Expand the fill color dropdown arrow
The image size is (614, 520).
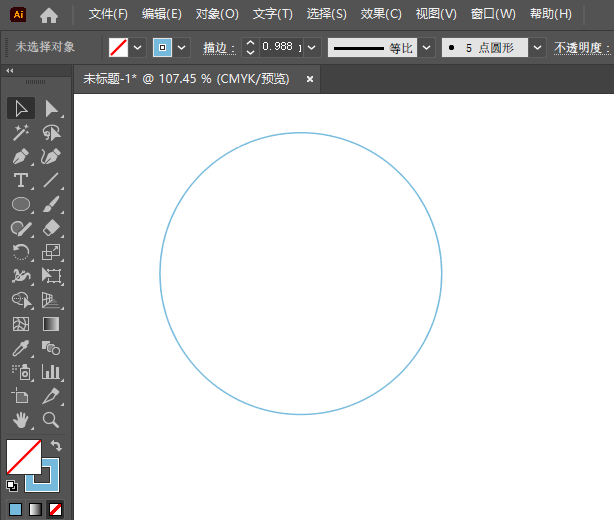(x=137, y=48)
